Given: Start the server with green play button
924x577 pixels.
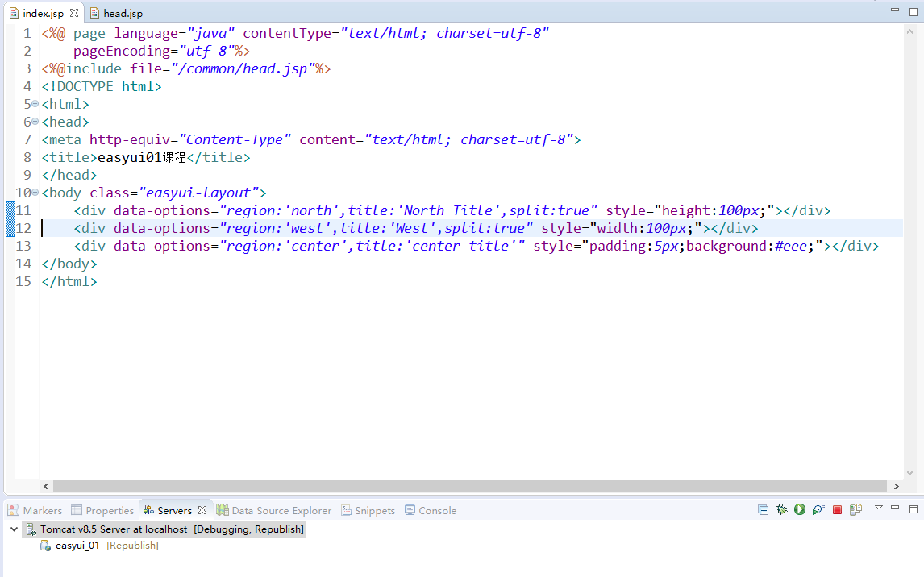Looking at the screenshot, I should [800, 510].
